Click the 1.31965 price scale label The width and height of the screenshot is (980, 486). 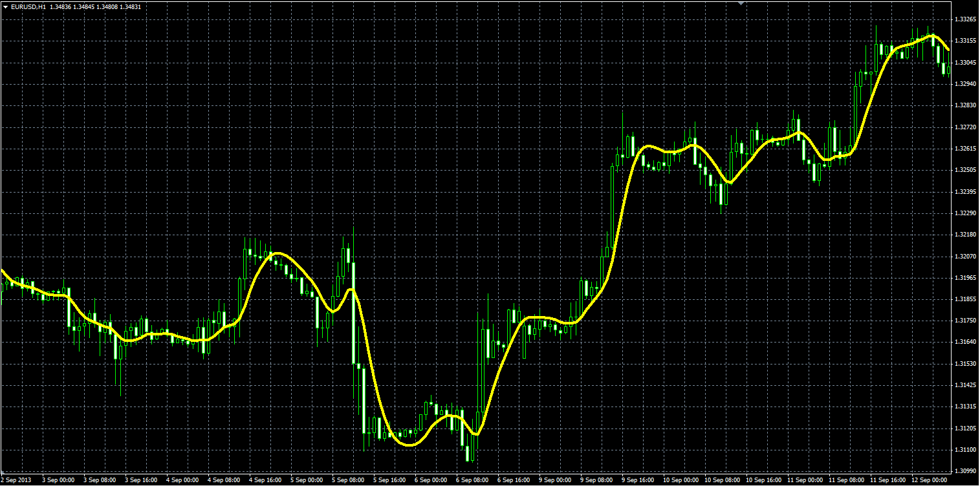965,277
